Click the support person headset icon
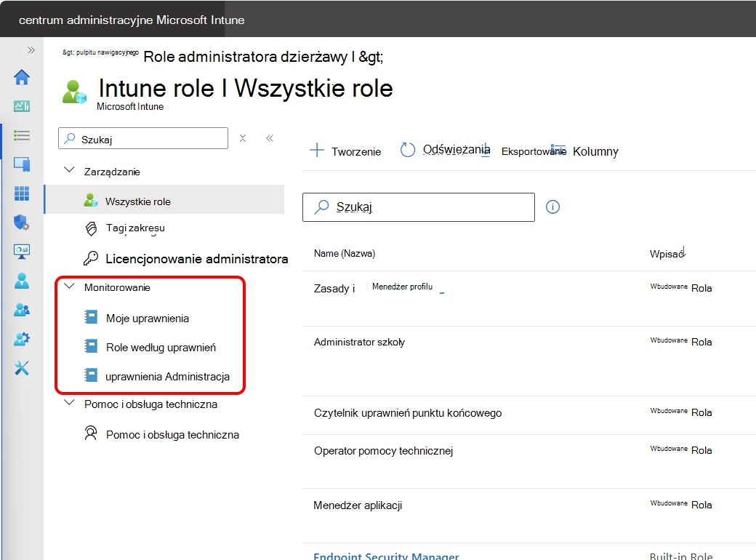Viewport: 756px width, 560px height. [91, 433]
